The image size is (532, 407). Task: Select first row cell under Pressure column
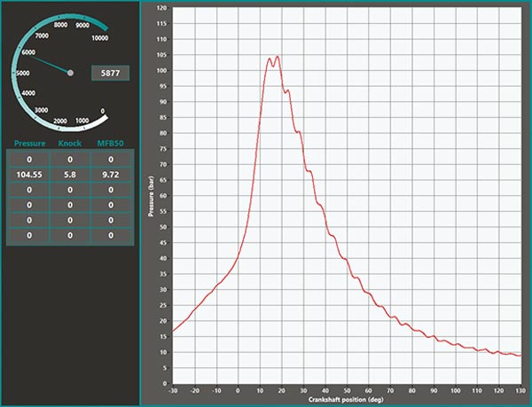pyautogui.click(x=29, y=160)
